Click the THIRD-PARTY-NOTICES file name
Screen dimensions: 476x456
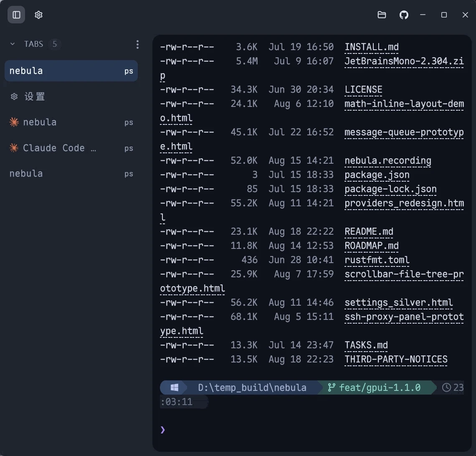point(396,360)
